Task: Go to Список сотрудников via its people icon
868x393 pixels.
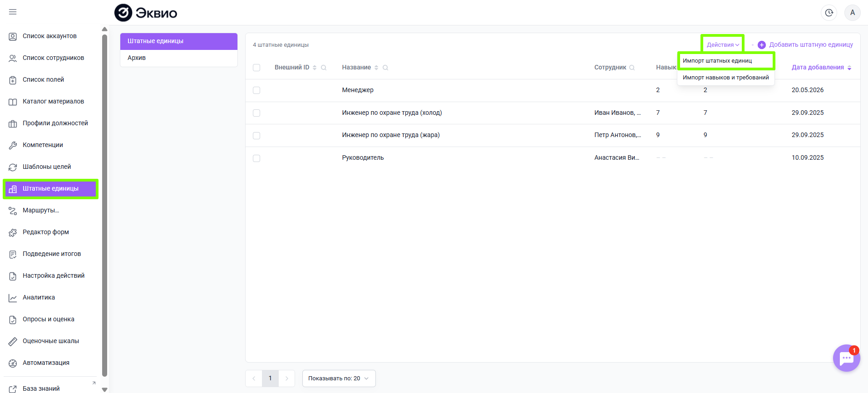Action: click(x=13, y=58)
